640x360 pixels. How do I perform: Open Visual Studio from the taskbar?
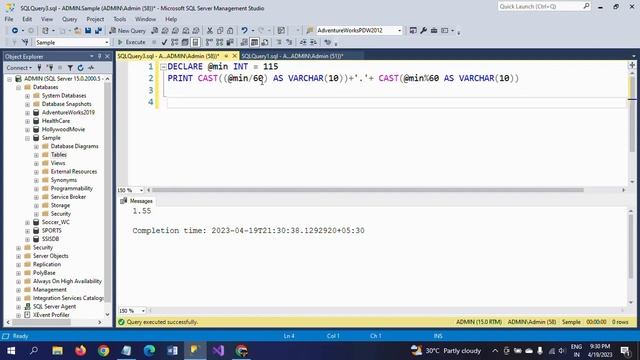coord(218,351)
